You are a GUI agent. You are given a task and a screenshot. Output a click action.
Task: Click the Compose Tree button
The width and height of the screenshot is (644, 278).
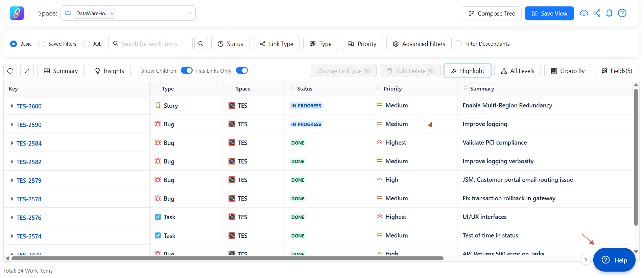pos(492,13)
